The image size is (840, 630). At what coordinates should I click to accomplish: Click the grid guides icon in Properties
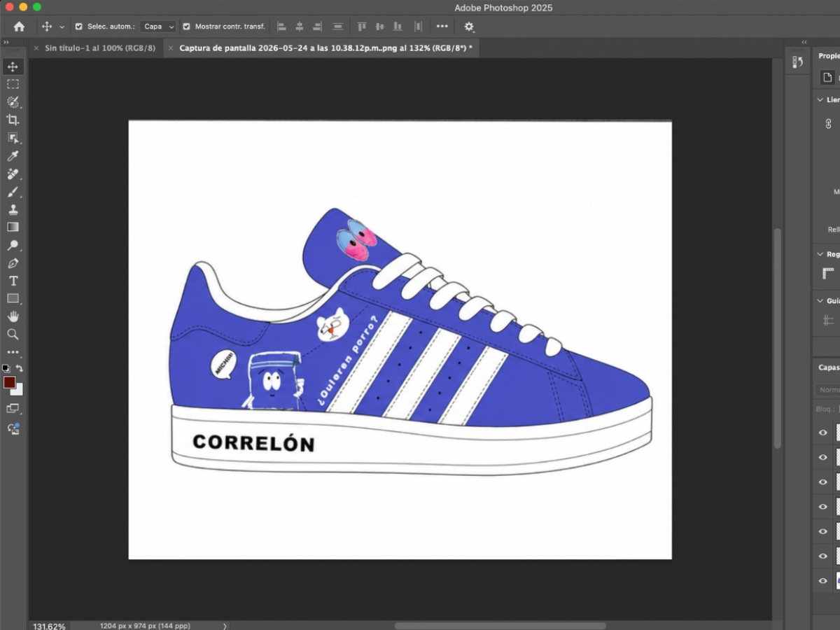[829, 320]
